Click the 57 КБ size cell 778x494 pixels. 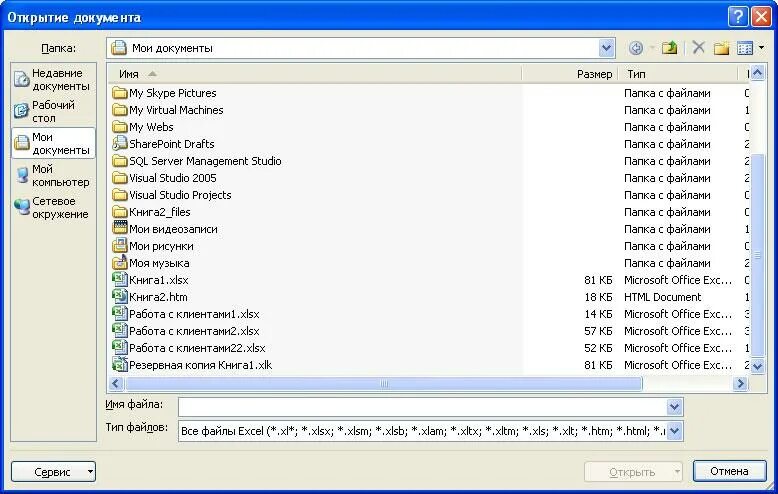click(598, 331)
